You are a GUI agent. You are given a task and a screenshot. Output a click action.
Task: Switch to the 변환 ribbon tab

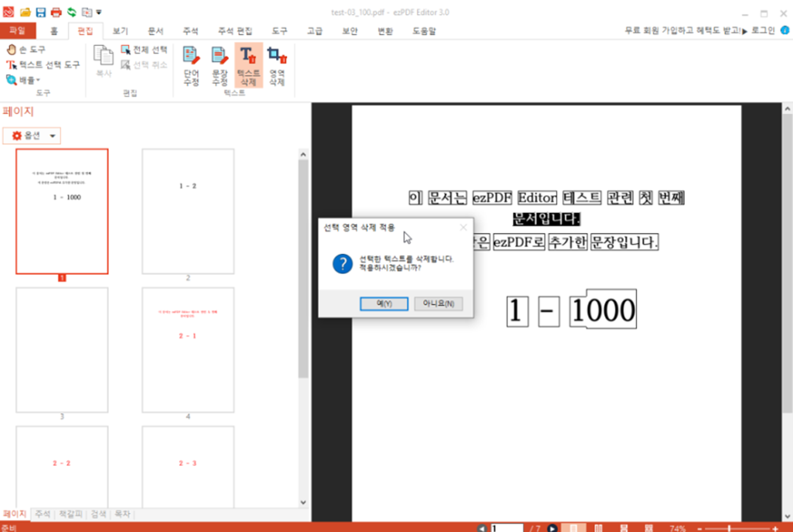pyautogui.click(x=385, y=31)
